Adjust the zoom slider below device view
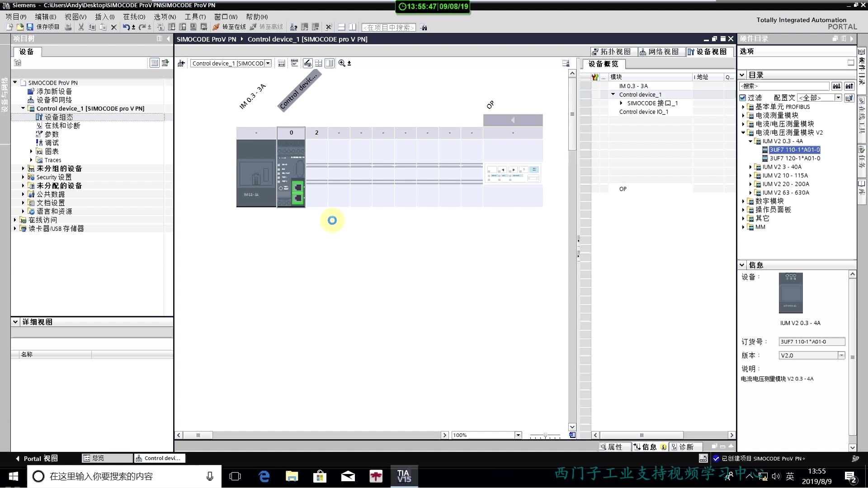Screen dimensions: 868x488 tap(545, 436)
